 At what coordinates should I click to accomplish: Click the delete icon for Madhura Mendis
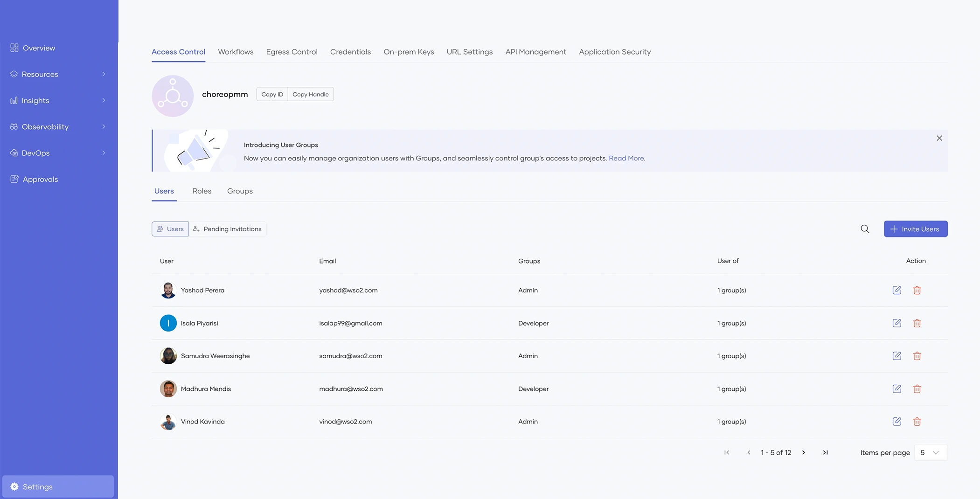tap(917, 388)
